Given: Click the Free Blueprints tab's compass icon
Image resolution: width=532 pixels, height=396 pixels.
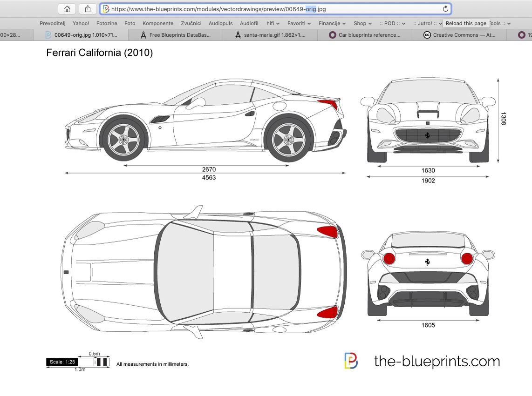Looking at the screenshot, I should point(143,35).
